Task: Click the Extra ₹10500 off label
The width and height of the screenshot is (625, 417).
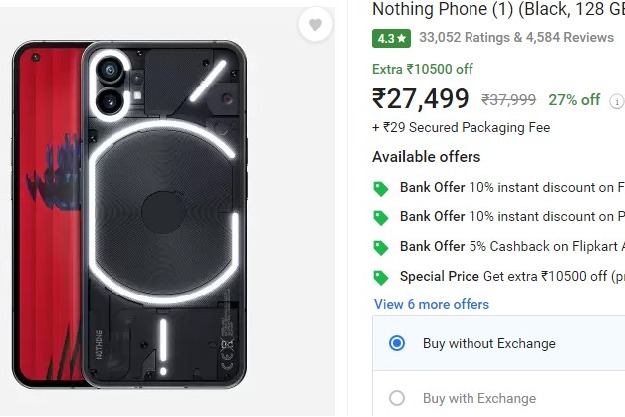Action: [422, 69]
